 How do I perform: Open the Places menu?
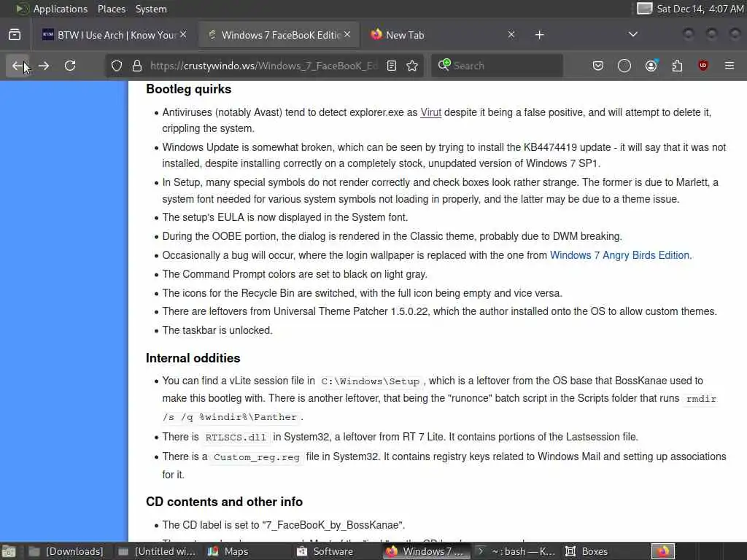(112, 9)
